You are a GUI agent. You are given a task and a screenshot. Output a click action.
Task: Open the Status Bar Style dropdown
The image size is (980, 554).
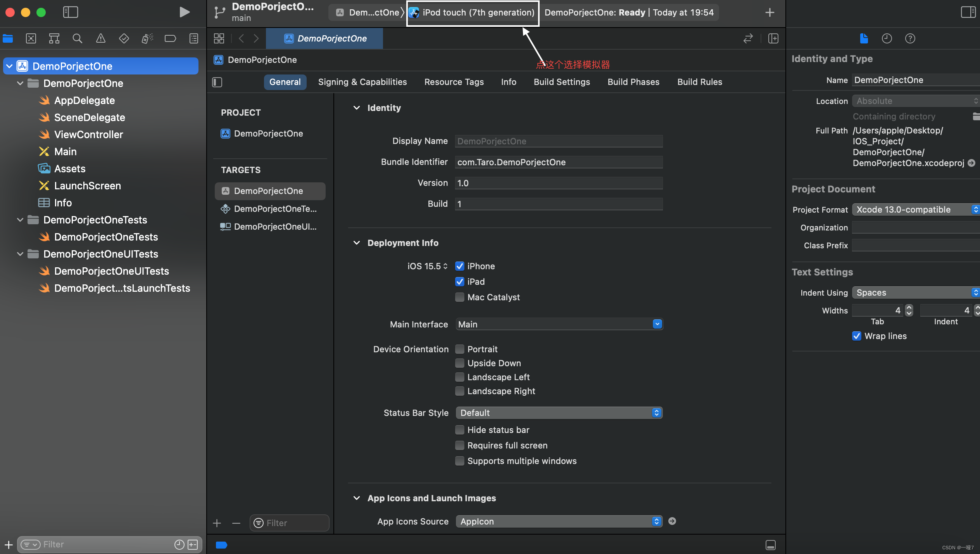pos(559,413)
